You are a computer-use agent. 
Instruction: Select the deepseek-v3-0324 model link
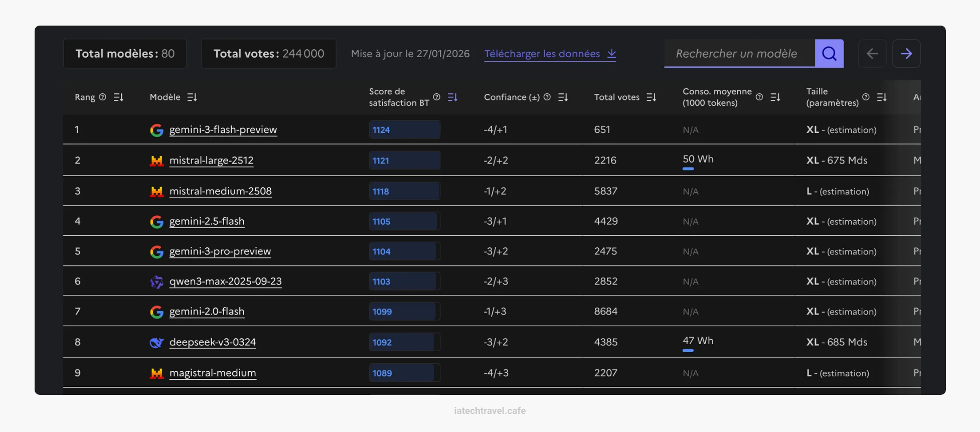click(x=212, y=342)
